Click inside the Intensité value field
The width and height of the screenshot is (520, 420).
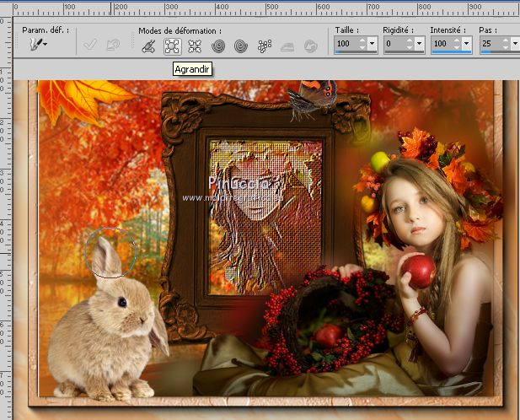pyautogui.click(x=442, y=44)
